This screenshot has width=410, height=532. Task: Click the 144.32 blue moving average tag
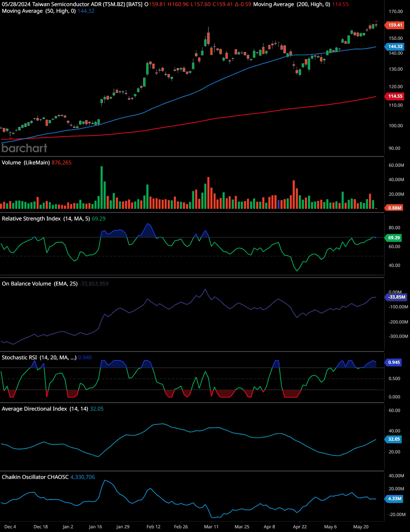click(395, 46)
